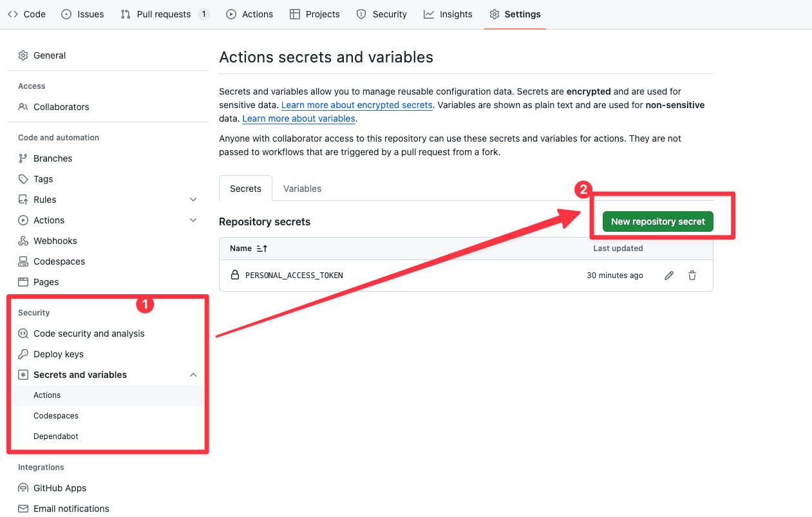The image size is (812, 517).
Task: Open the Pull requests tab
Action: pos(164,14)
